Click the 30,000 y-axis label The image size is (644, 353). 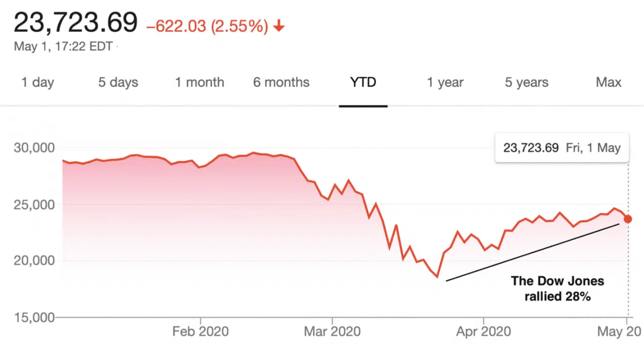point(33,148)
